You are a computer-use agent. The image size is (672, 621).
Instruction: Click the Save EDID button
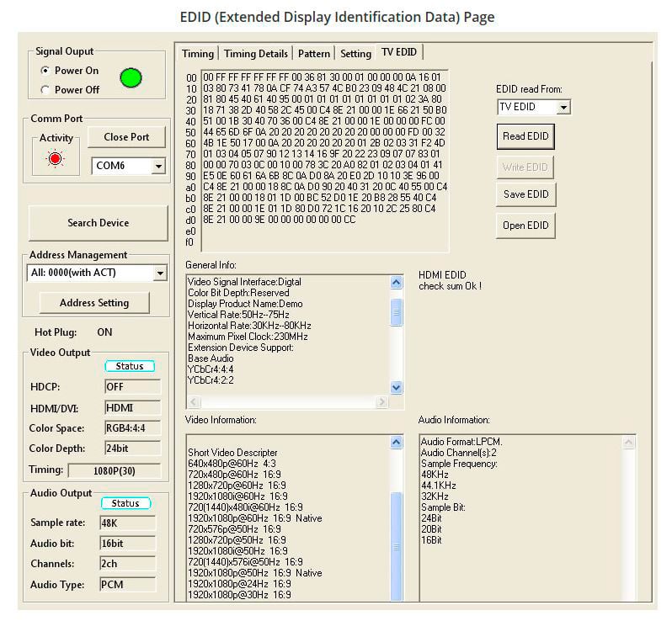pos(525,194)
